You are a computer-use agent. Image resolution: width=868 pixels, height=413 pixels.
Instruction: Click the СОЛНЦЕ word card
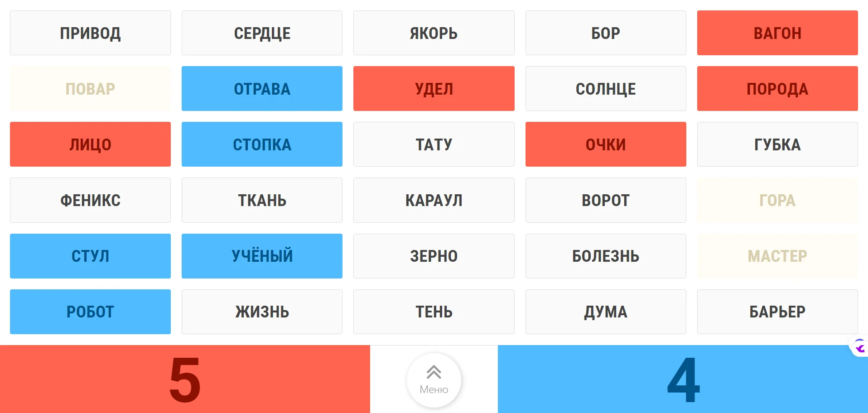click(x=605, y=89)
